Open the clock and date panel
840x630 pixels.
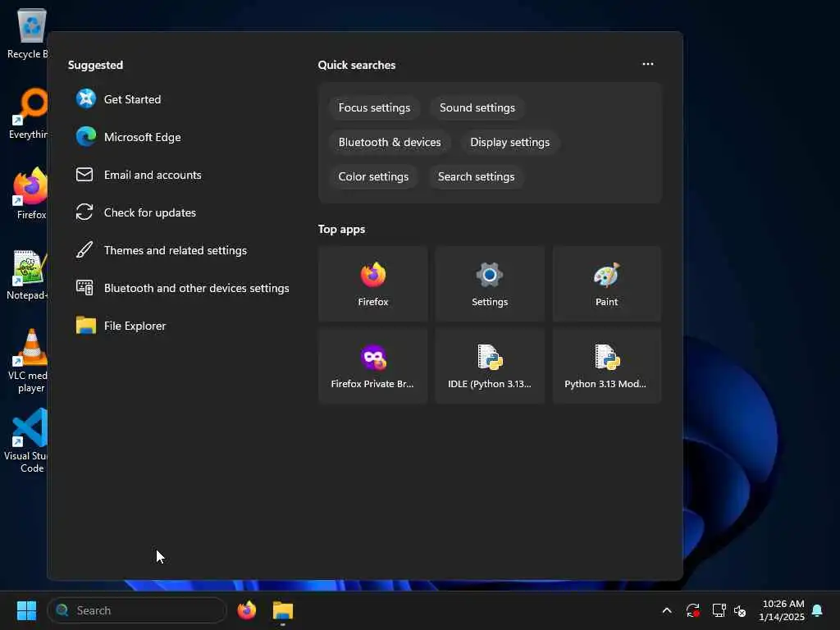point(782,610)
